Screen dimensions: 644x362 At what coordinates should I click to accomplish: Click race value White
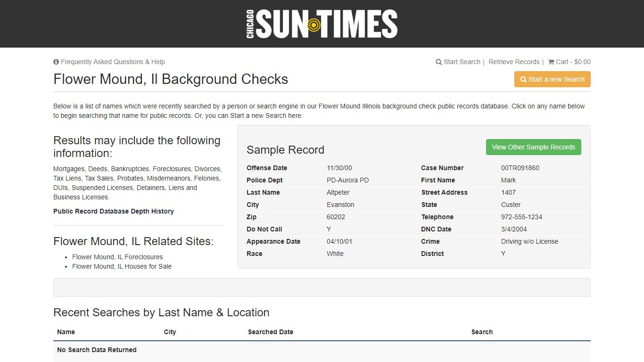point(335,254)
